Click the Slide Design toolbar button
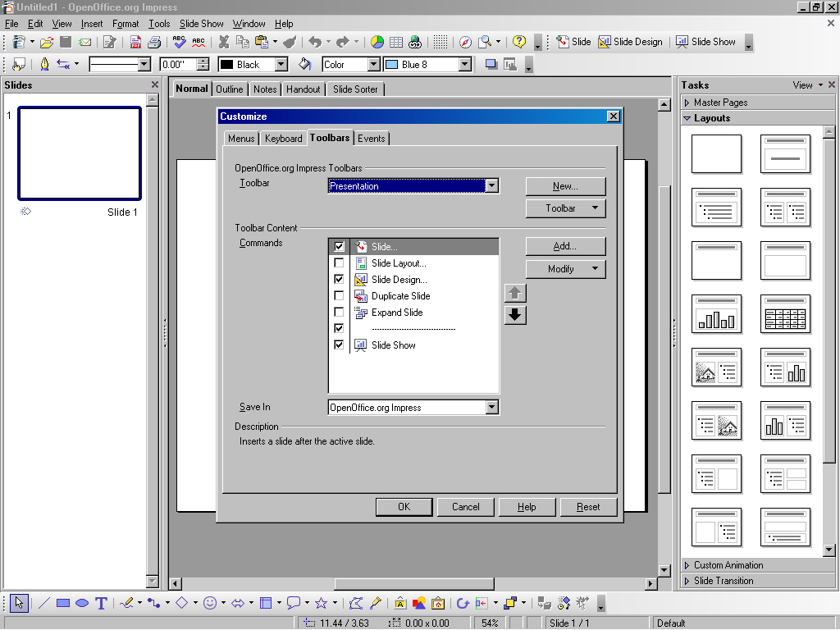Screen dimensions: 840x630 [631, 42]
